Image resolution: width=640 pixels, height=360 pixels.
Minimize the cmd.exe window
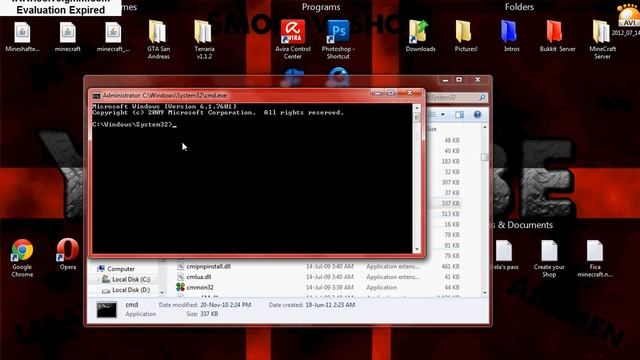[377, 93]
